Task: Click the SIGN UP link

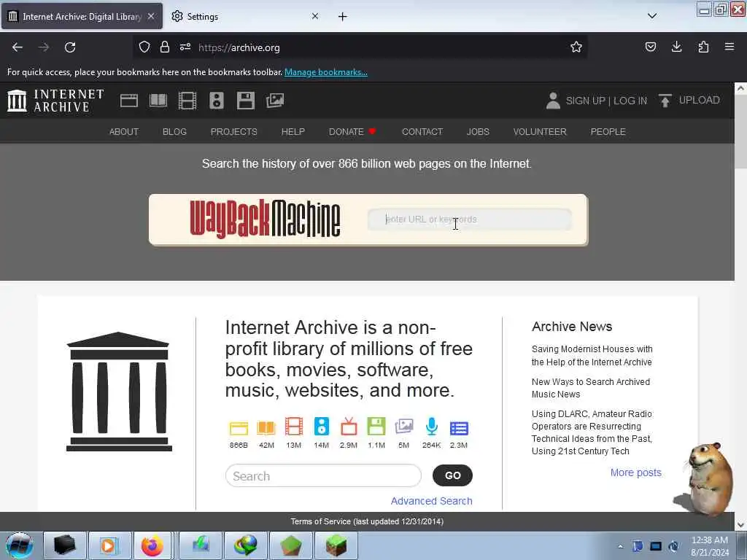Action: point(585,101)
